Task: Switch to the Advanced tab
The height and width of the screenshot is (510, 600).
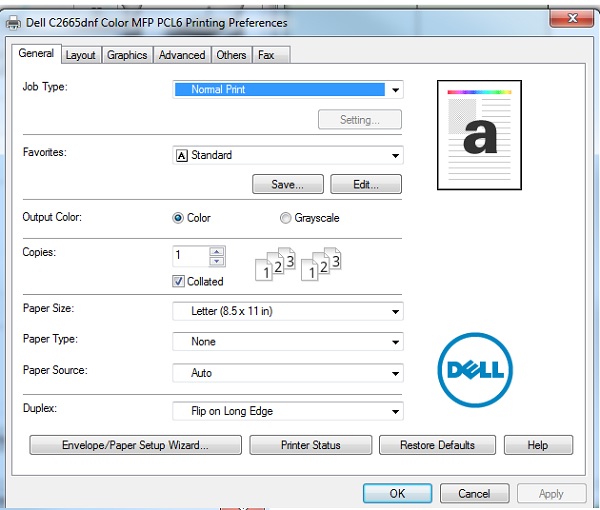Action: pos(182,55)
